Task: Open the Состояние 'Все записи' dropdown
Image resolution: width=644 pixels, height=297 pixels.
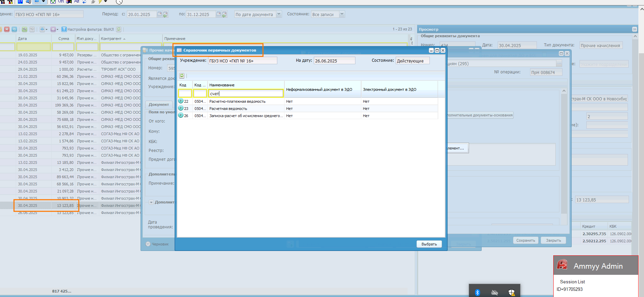Action: coord(342,14)
